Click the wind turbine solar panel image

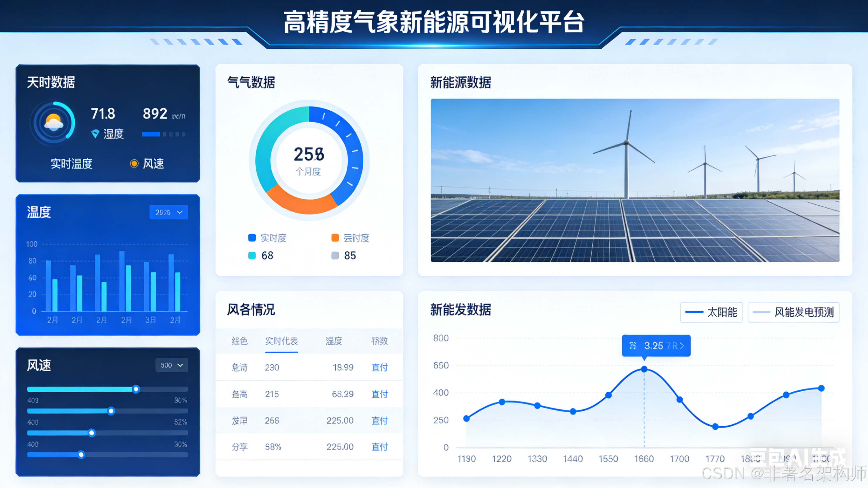click(x=635, y=180)
